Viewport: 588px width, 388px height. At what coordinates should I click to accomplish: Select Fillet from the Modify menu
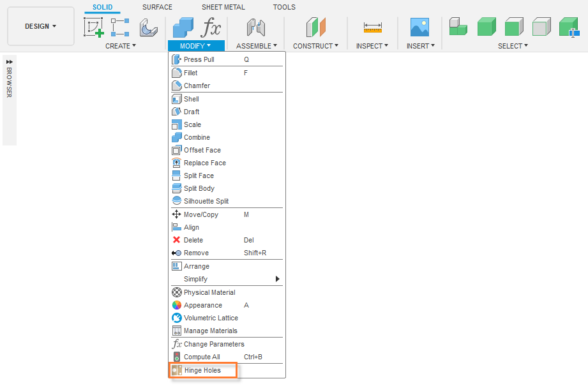tap(191, 73)
